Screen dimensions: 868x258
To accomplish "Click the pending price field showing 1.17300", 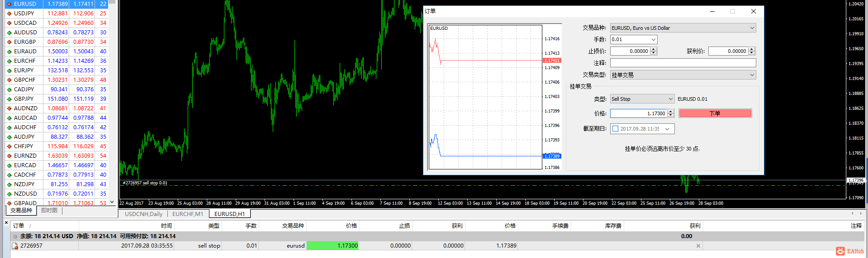I will tap(639, 113).
